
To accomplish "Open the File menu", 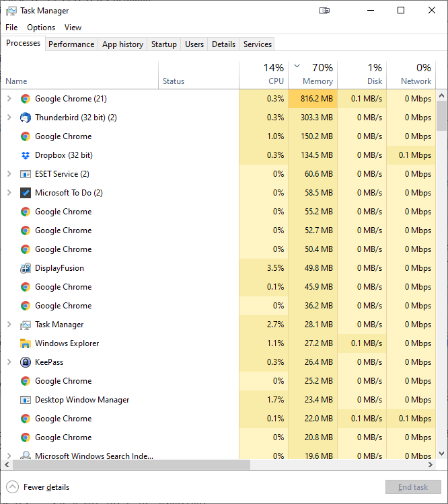I will coord(11,28).
